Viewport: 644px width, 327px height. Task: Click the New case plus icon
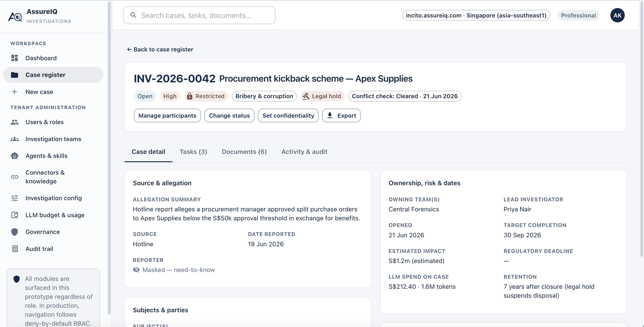pos(14,92)
